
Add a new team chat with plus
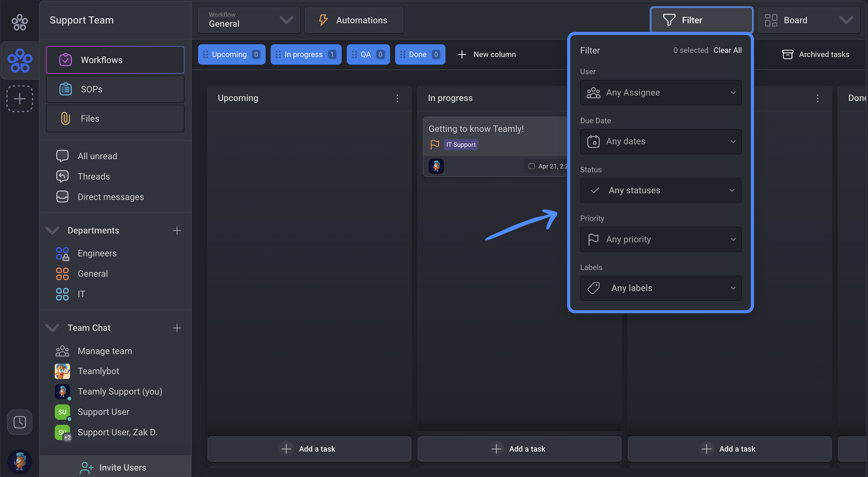click(177, 328)
